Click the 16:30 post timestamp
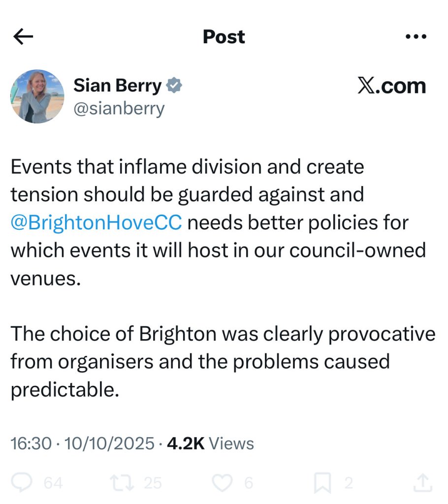Screen dimensions: 448x504 pyautogui.click(x=31, y=443)
